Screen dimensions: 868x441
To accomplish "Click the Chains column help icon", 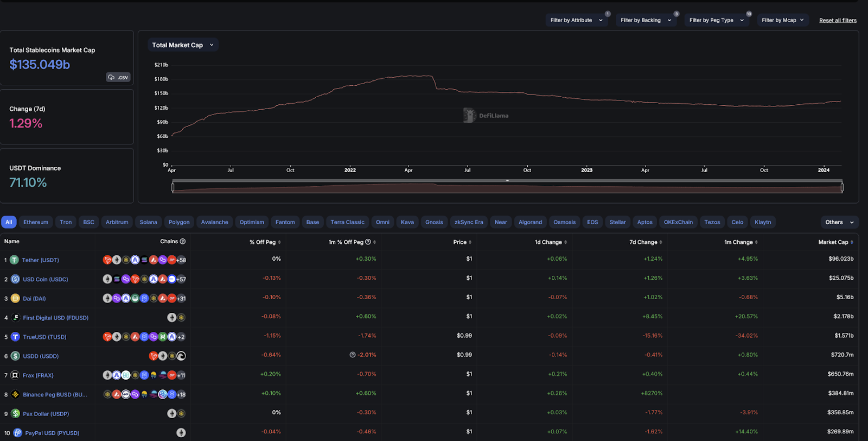I will 183,242.
